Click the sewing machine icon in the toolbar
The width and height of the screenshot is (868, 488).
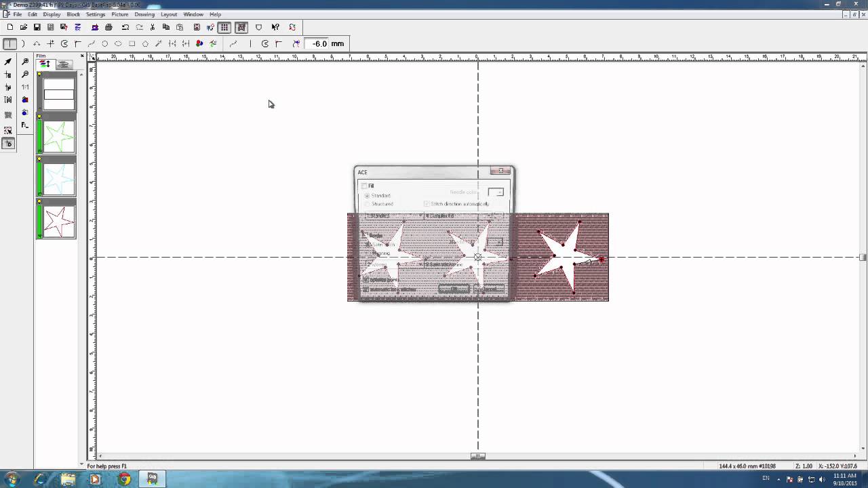95,27
